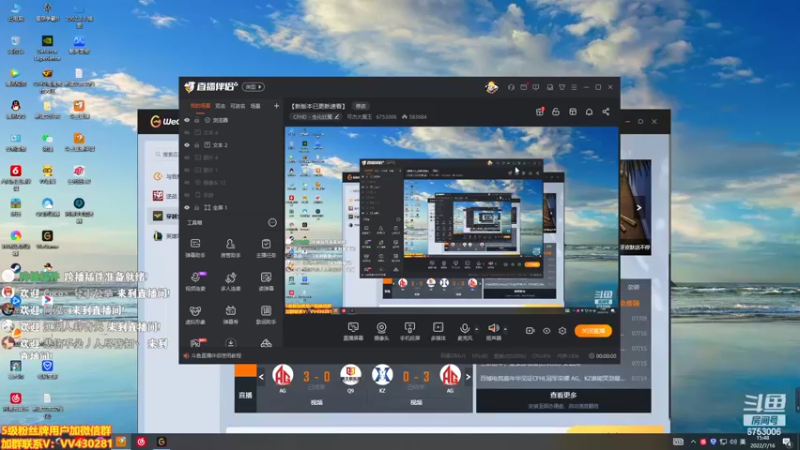Open the 弹幕秀 tool icon
Image resolution: width=800 pixels, height=450 pixels.
point(230,314)
